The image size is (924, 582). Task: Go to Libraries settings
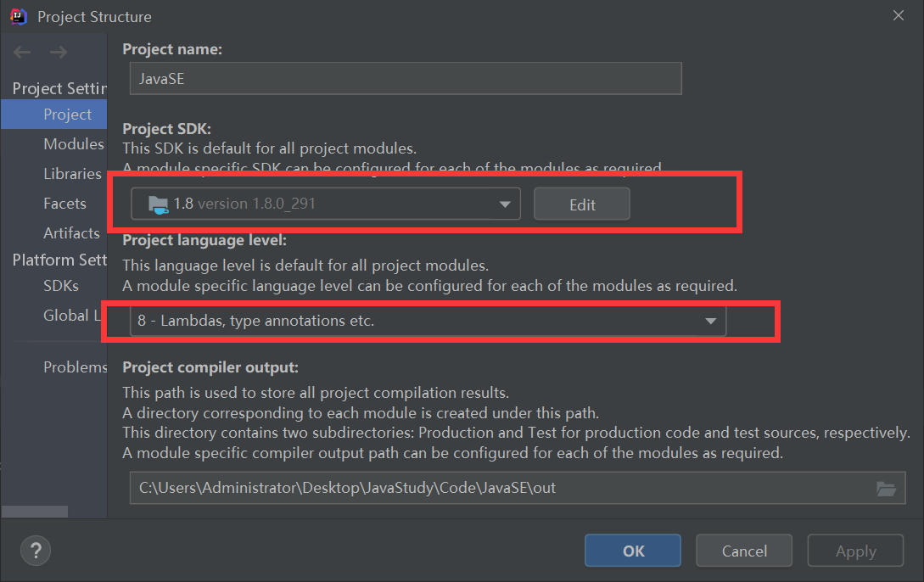[72, 174]
